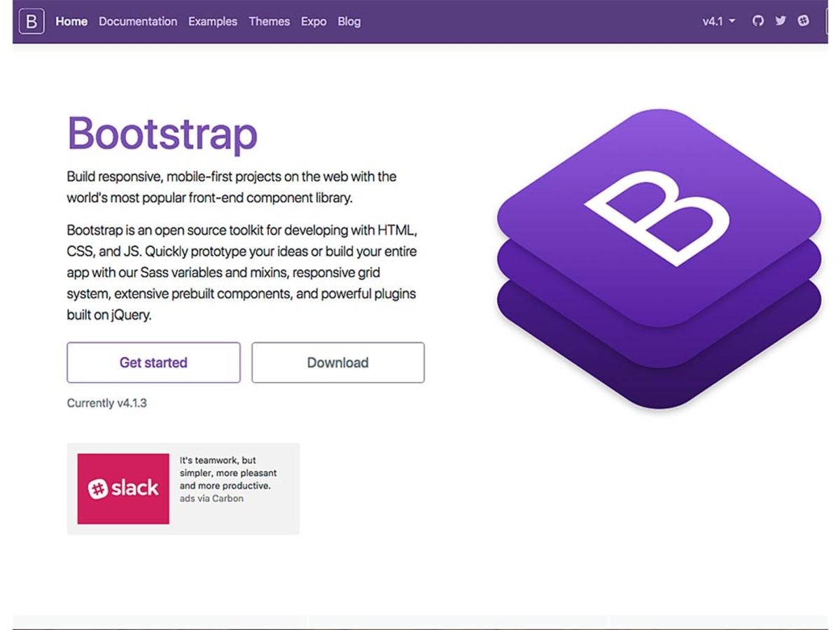The height and width of the screenshot is (630, 840).
Task: Join the Slack community via the circular icon
Action: [x=804, y=21]
